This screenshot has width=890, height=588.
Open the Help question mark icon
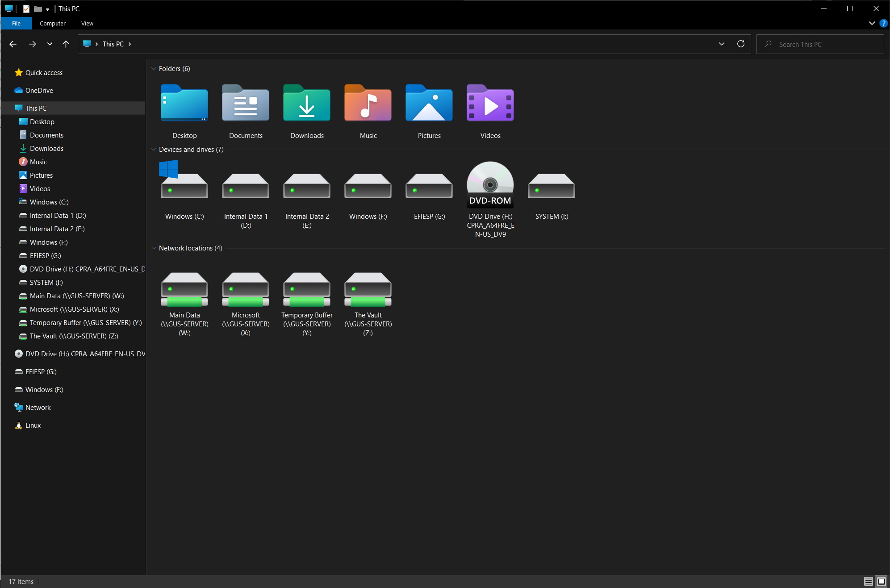tap(883, 23)
